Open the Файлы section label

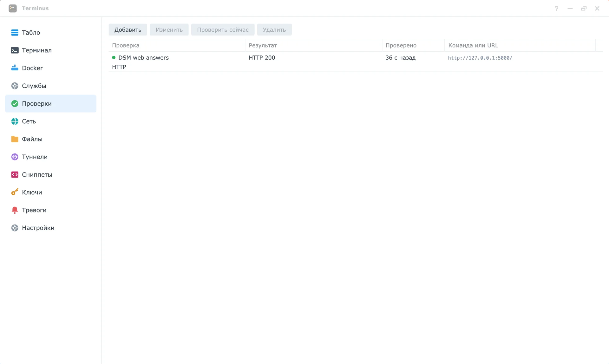pyautogui.click(x=32, y=139)
